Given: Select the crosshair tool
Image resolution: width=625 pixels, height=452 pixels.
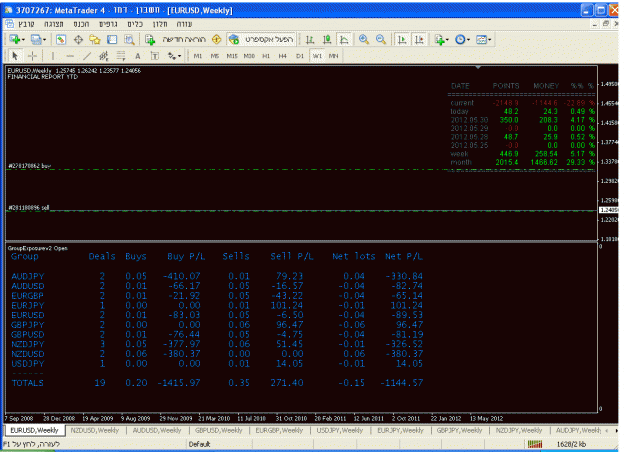Looking at the screenshot, I should coord(32,56).
